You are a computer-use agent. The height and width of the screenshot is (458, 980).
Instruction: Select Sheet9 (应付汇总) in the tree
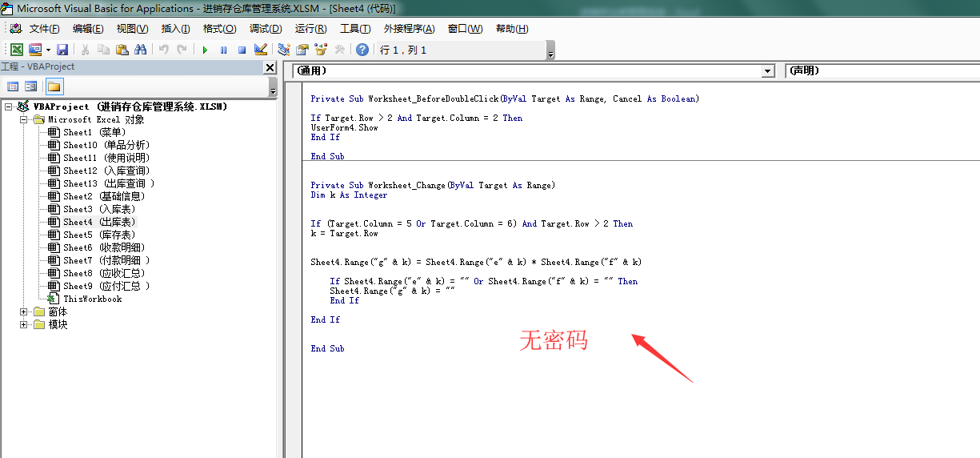tap(106, 286)
